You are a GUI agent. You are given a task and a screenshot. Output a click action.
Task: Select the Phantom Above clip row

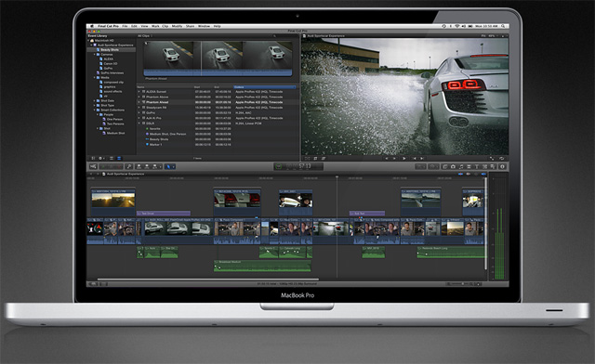217,97
